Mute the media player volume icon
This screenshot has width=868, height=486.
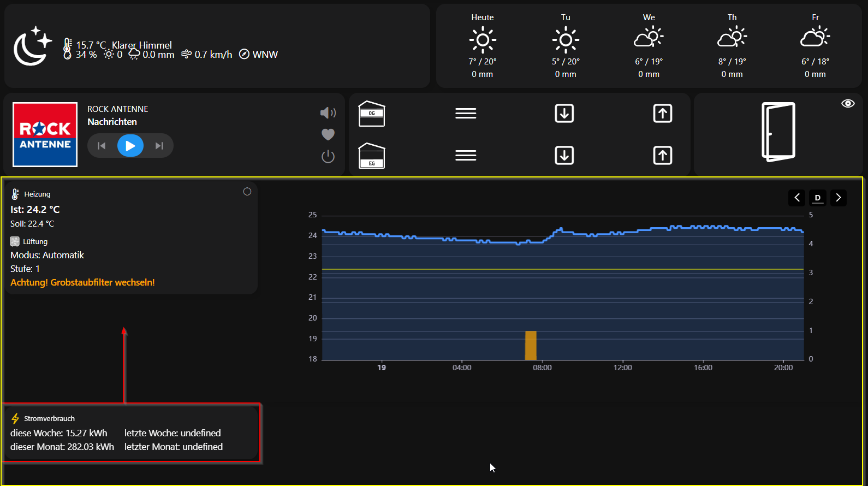(328, 113)
